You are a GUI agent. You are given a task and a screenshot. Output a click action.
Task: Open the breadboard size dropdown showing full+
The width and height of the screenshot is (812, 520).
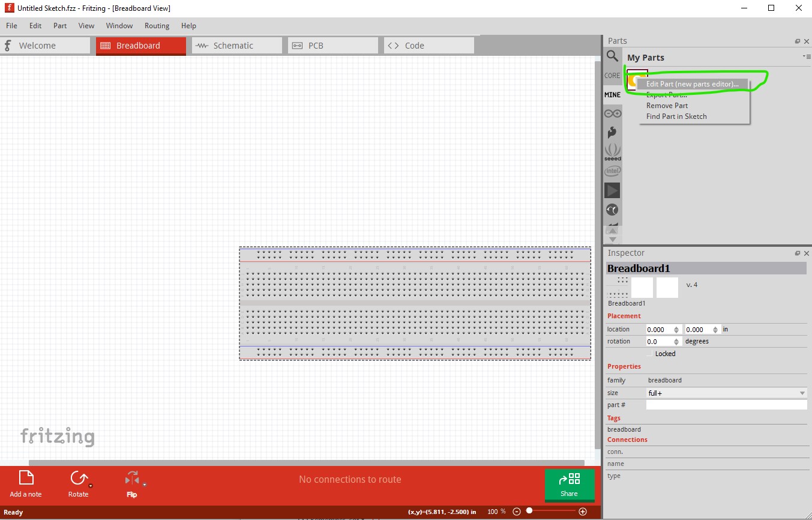pyautogui.click(x=726, y=393)
